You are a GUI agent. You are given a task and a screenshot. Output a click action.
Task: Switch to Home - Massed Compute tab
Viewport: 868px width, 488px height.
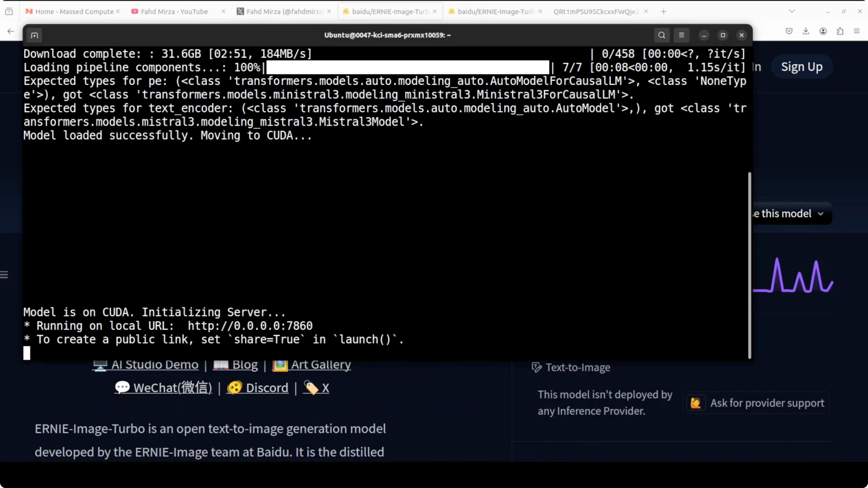click(74, 12)
